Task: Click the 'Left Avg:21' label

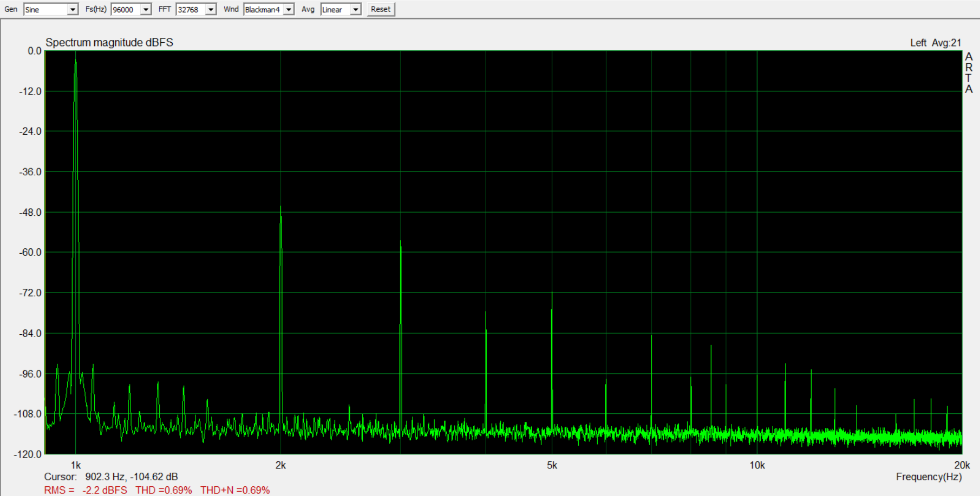Action: pos(936,43)
